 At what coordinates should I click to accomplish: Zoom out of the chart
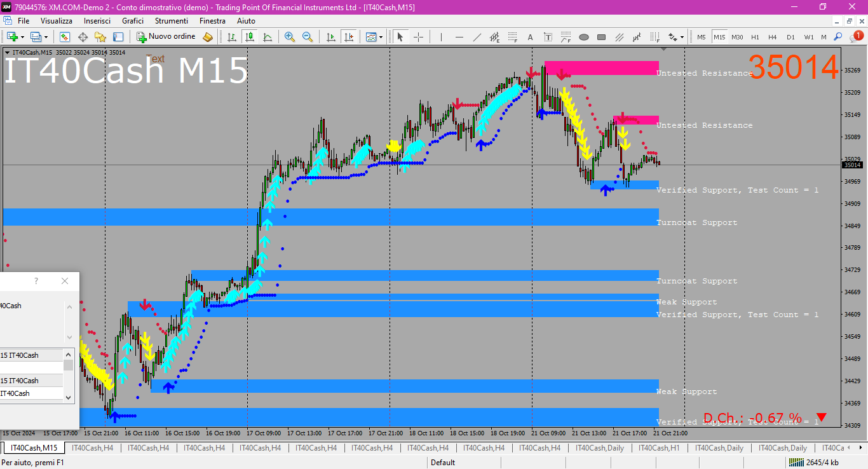(x=308, y=37)
